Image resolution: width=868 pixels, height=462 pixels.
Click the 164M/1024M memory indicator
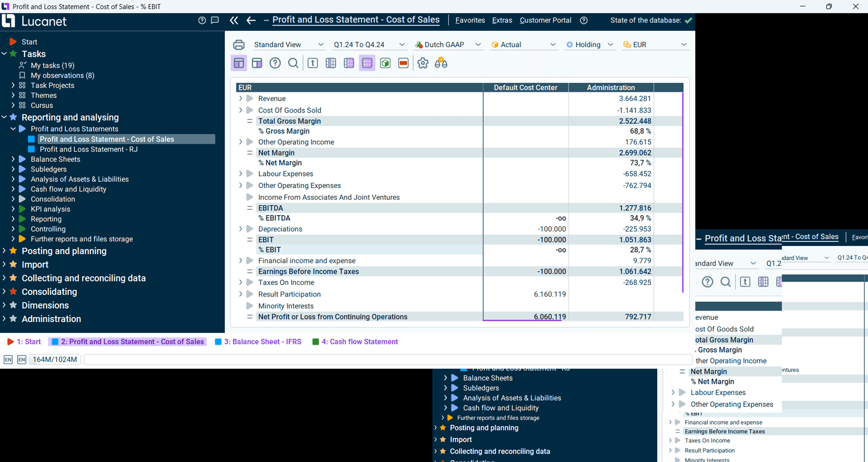(55, 360)
